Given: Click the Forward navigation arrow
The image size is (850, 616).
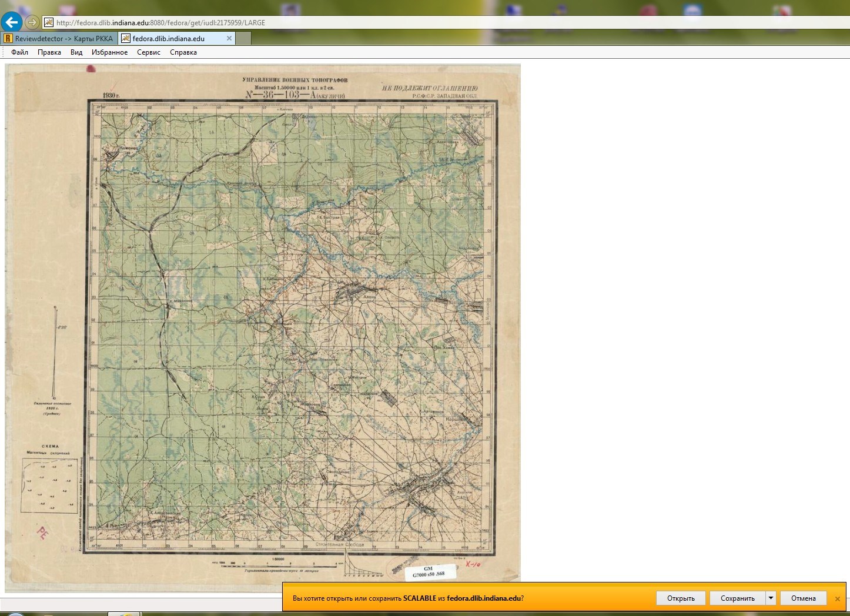Looking at the screenshot, I should [x=32, y=22].
